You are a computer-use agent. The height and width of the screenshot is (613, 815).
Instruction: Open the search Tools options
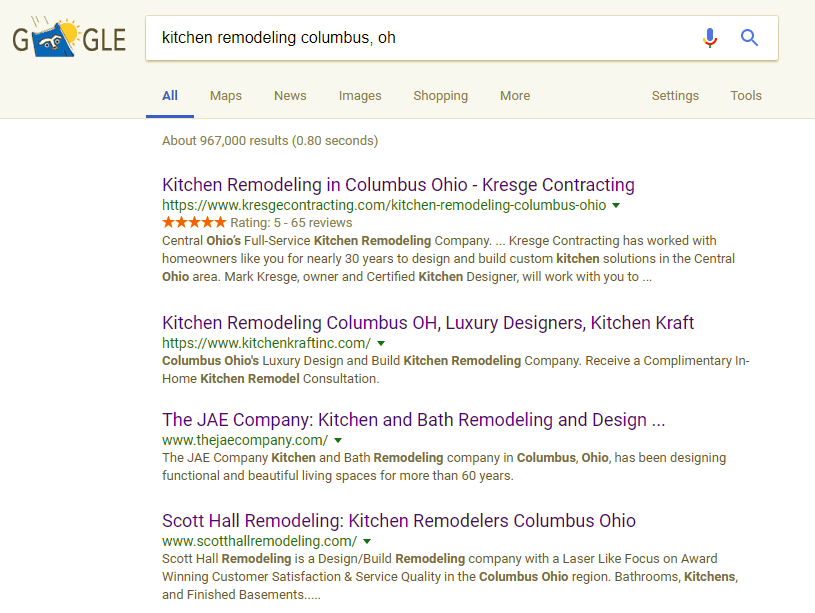point(746,96)
